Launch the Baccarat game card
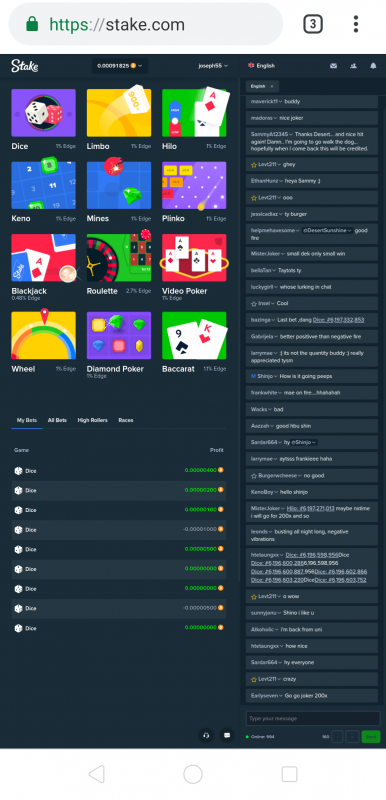The width and height of the screenshot is (386, 800). [194, 335]
